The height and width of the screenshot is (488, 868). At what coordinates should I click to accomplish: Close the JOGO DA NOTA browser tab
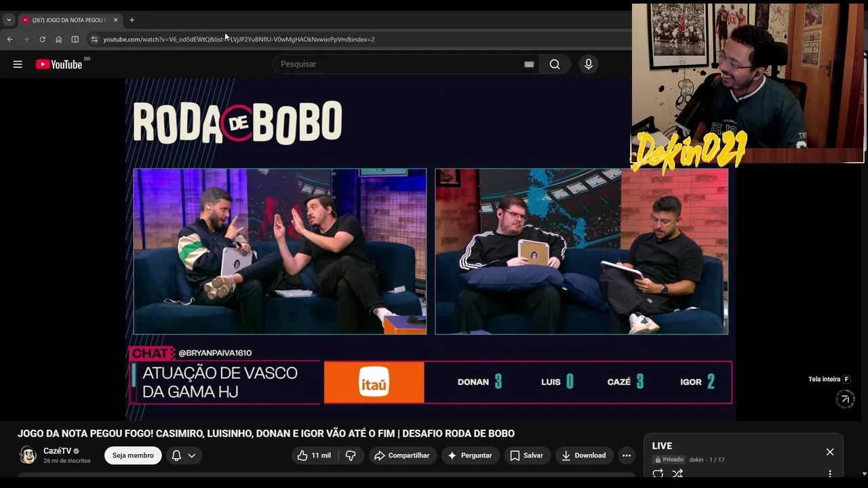coord(115,20)
